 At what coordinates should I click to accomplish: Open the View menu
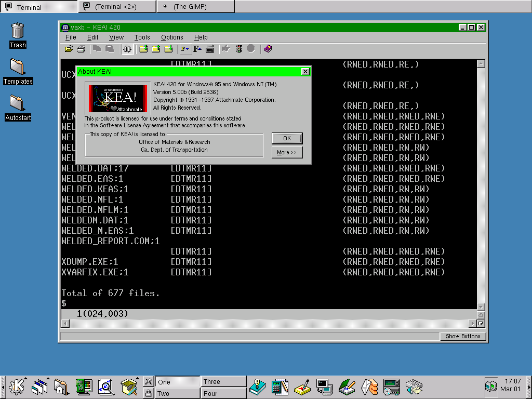tap(116, 37)
